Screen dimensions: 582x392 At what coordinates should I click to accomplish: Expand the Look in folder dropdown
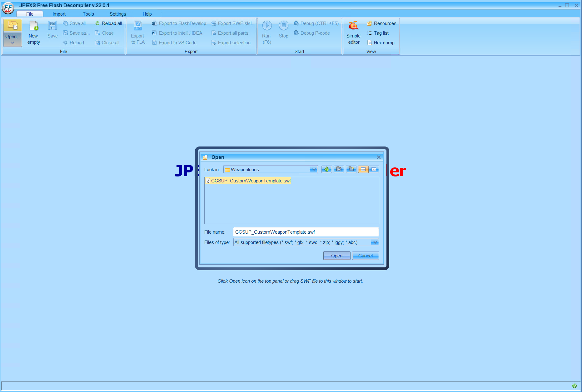(x=313, y=169)
